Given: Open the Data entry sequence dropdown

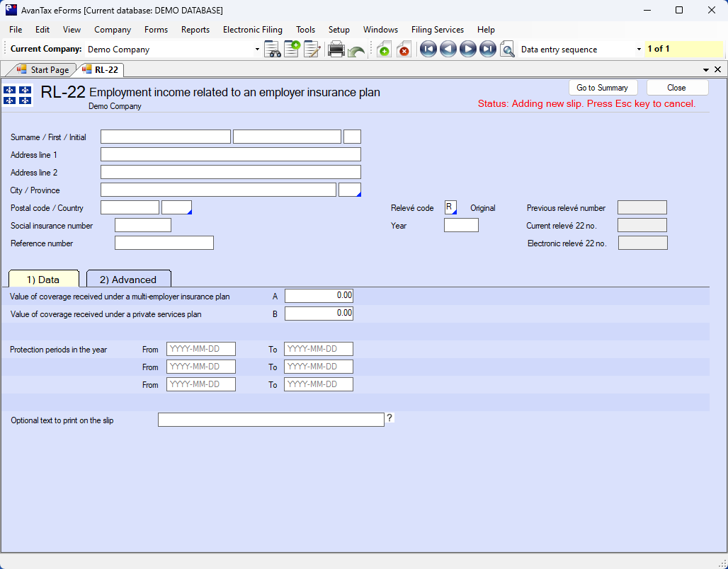Looking at the screenshot, I should (639, 50).
